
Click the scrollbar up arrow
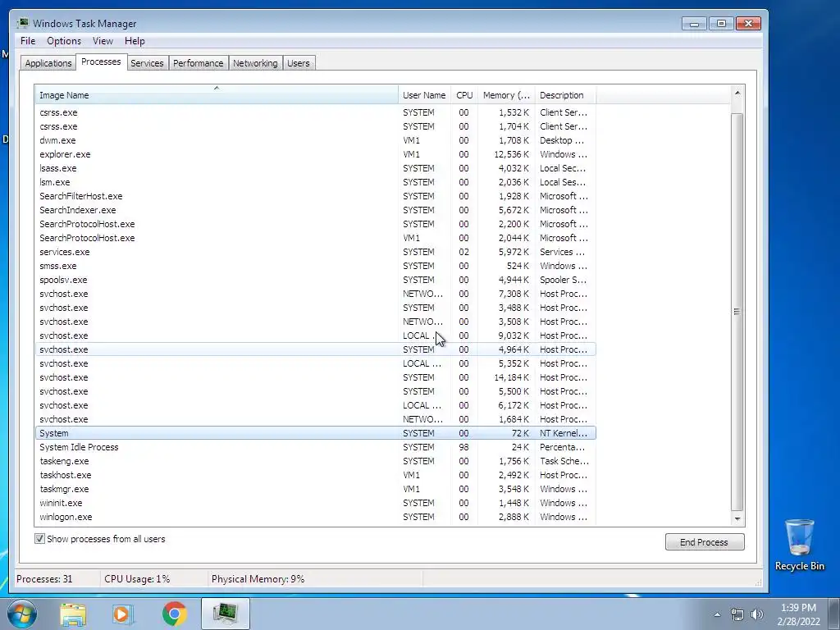pos(737,94)
